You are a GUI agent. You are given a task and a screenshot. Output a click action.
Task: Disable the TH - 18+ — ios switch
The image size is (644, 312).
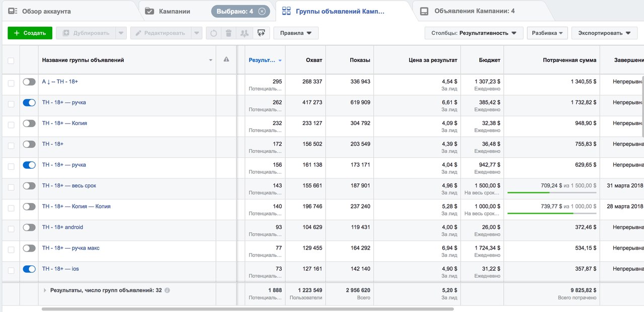click(29, 269)
